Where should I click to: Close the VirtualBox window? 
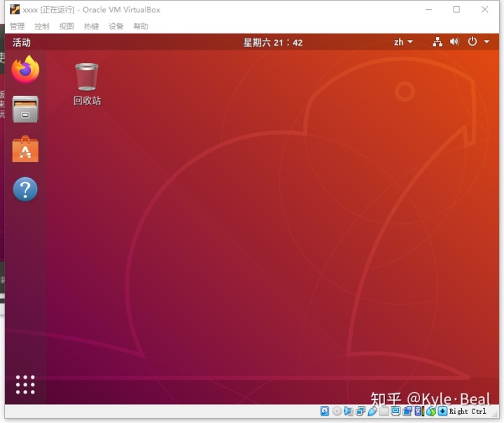(484, 9)
